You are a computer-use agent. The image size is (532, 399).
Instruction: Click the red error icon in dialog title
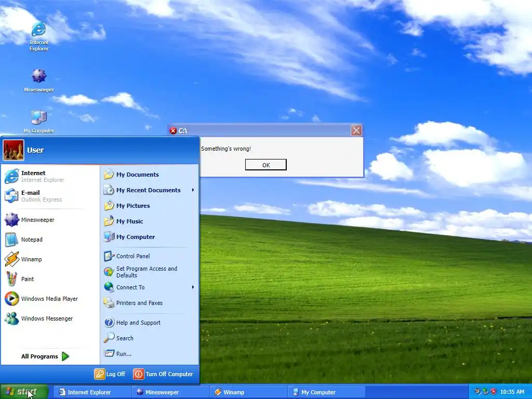(173, 130)
